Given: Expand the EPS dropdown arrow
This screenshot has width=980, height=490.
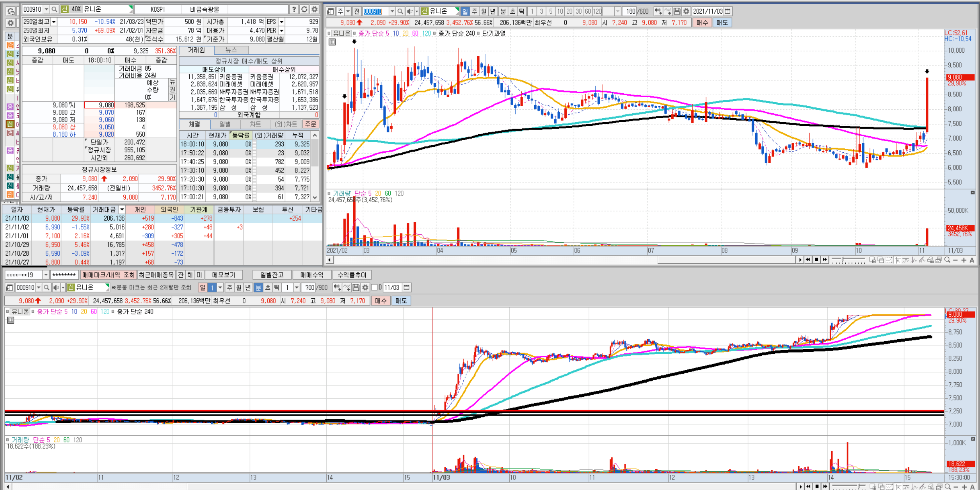Looking at the screenshot, I should (282, 22).
